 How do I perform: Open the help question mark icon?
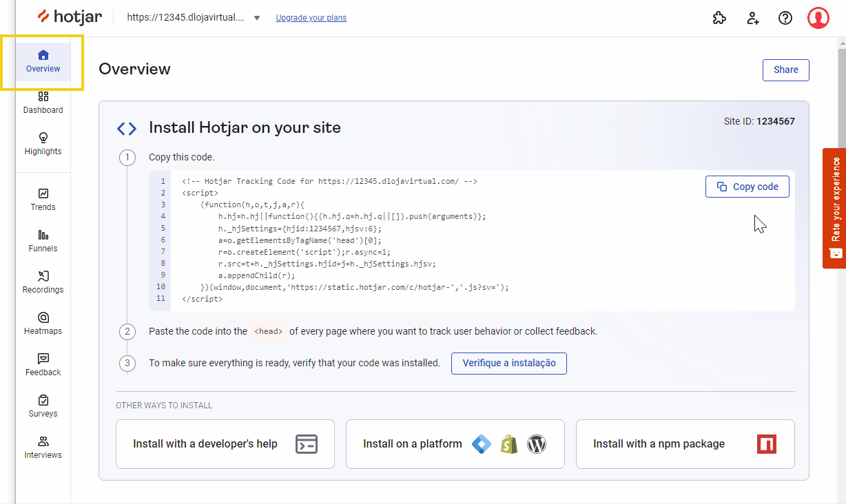(x=785, y=18)
